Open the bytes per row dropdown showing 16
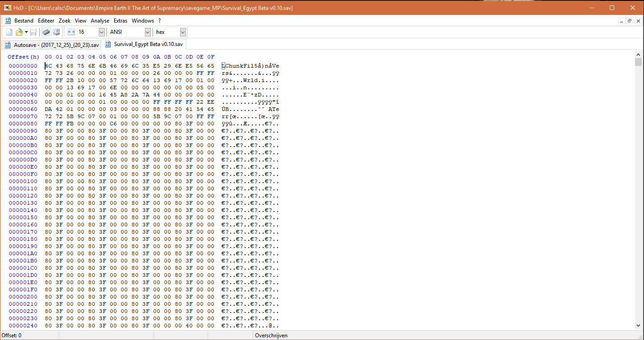 (101, 32)
